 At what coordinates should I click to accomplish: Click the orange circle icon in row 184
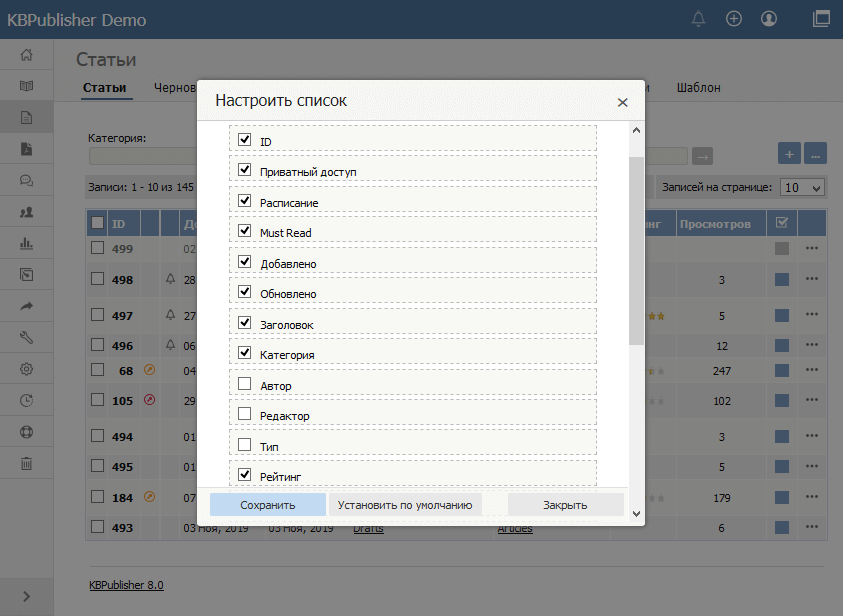click(x=149, y=497)
